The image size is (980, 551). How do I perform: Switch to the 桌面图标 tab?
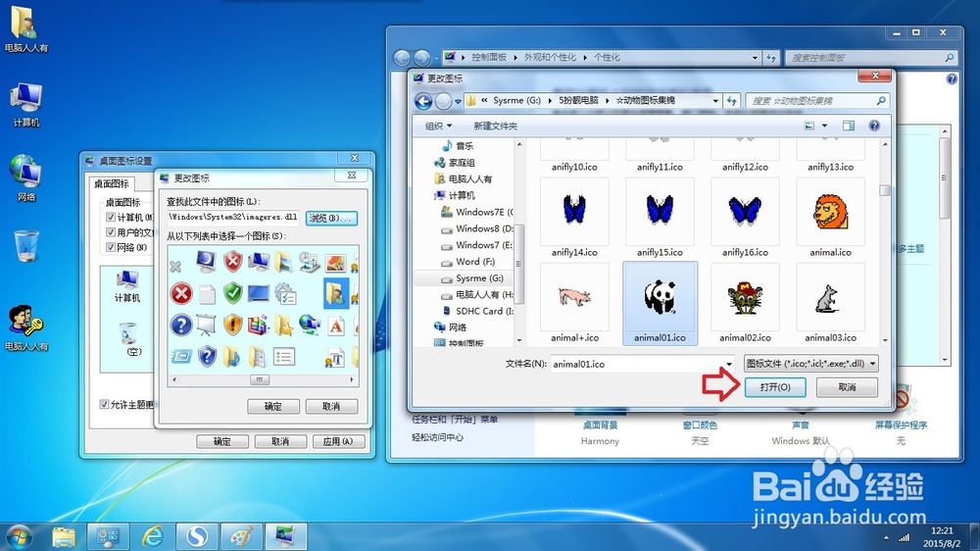[112, 183]
